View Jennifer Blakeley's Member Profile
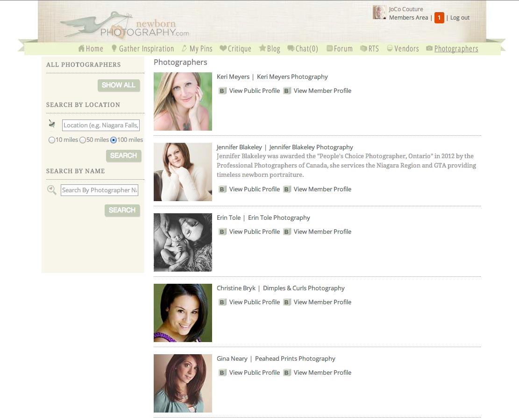 click(322, 189)
